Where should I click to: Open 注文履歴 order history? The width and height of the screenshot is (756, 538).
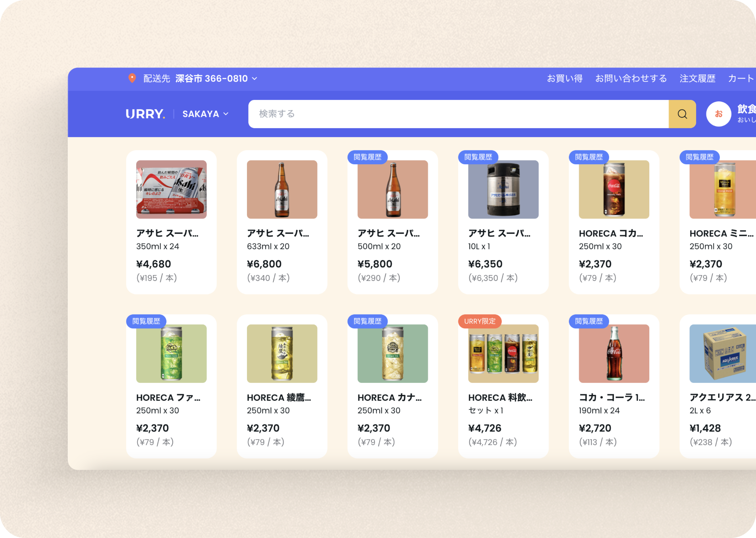coord(697,79)
